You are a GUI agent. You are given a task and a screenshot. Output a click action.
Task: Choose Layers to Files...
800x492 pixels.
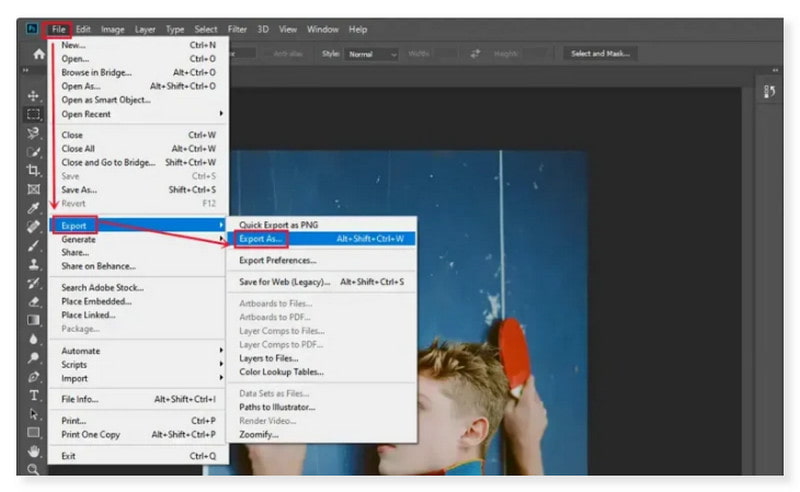tap(321, 358)
